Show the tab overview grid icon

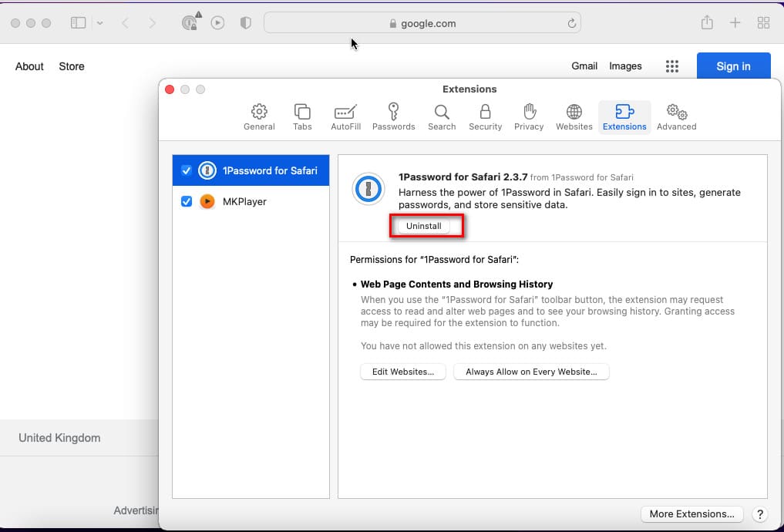[763, 22]
